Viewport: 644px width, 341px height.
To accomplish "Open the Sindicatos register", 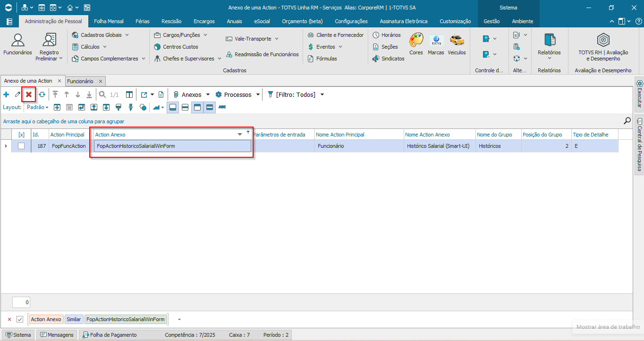I will (389, 59).
